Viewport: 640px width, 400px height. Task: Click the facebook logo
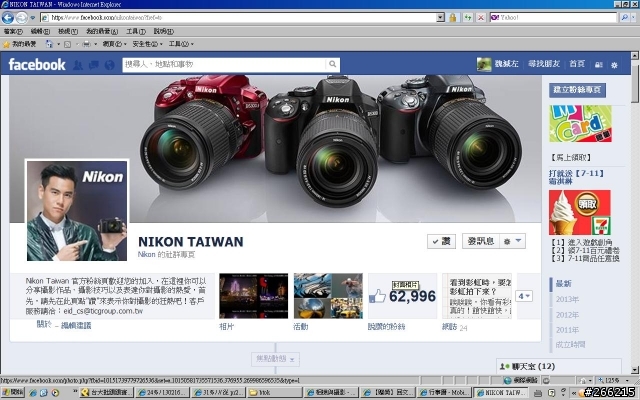point(37,64)
